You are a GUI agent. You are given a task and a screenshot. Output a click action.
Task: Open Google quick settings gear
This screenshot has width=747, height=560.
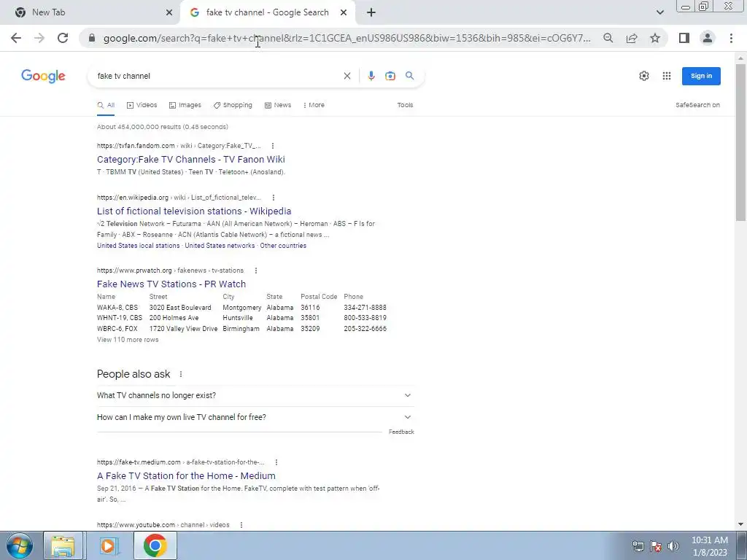point(644,76)
